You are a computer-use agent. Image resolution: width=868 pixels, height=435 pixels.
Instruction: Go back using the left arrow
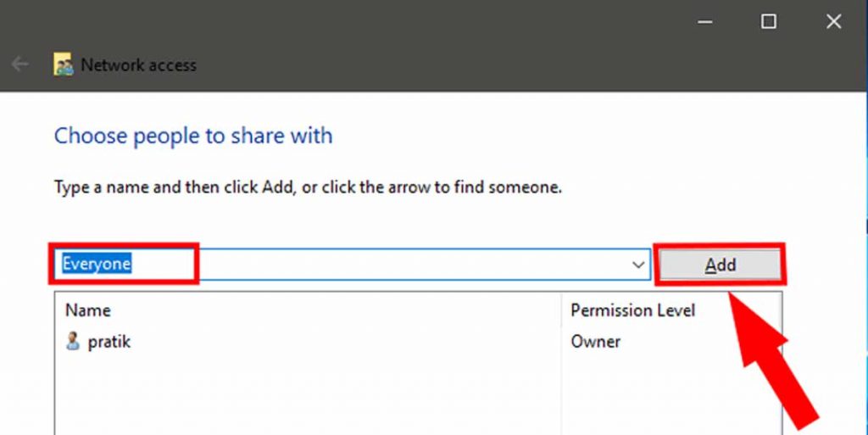(20, 64)
